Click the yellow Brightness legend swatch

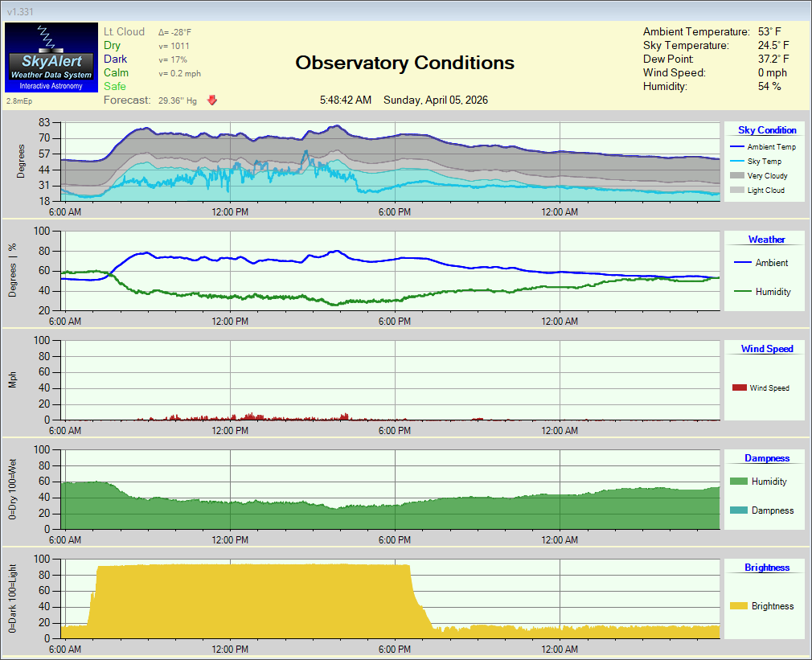coord(738,606)
